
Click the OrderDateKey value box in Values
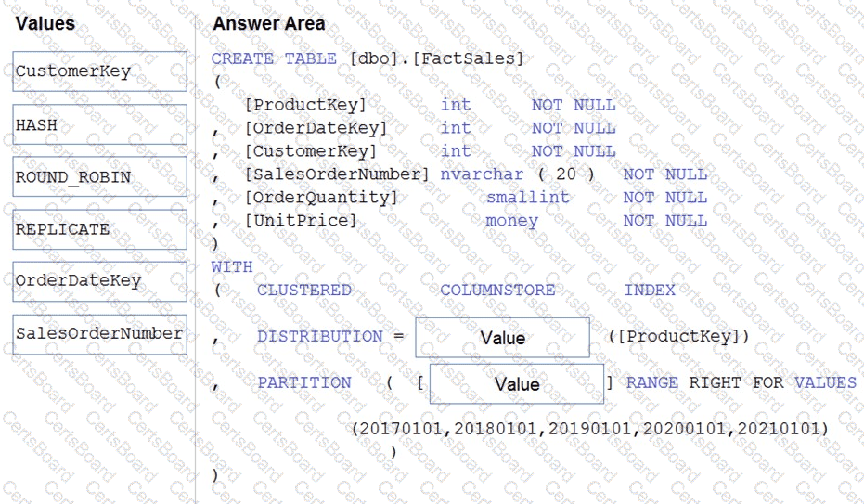pyautogui.click(x=99, y=281)
